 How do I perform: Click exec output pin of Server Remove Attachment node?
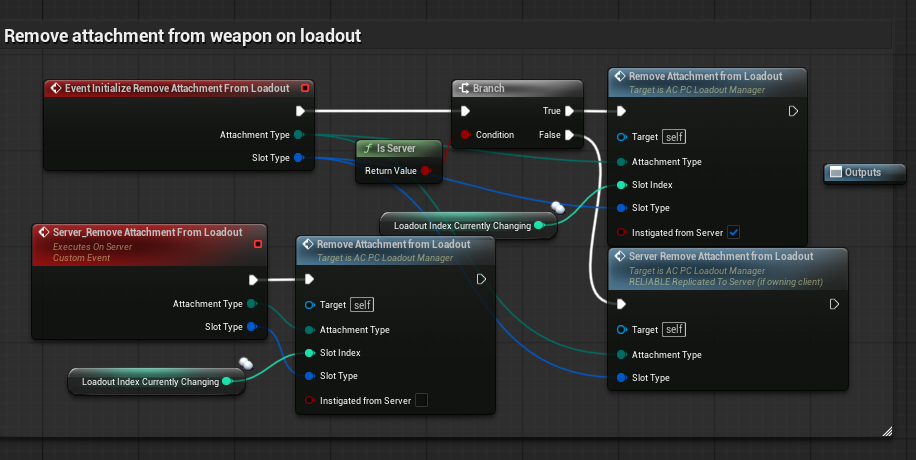click(x=832, y=304)
